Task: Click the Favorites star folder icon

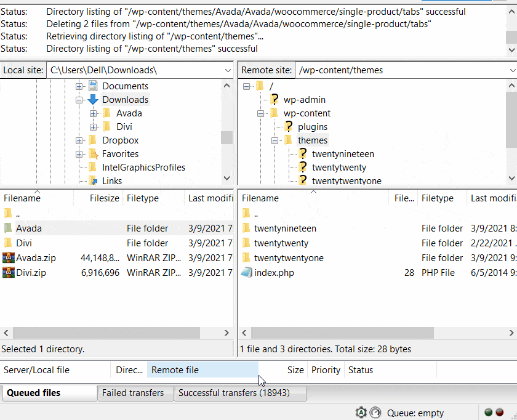Action: pyautogui.click(x=93, y=154)
